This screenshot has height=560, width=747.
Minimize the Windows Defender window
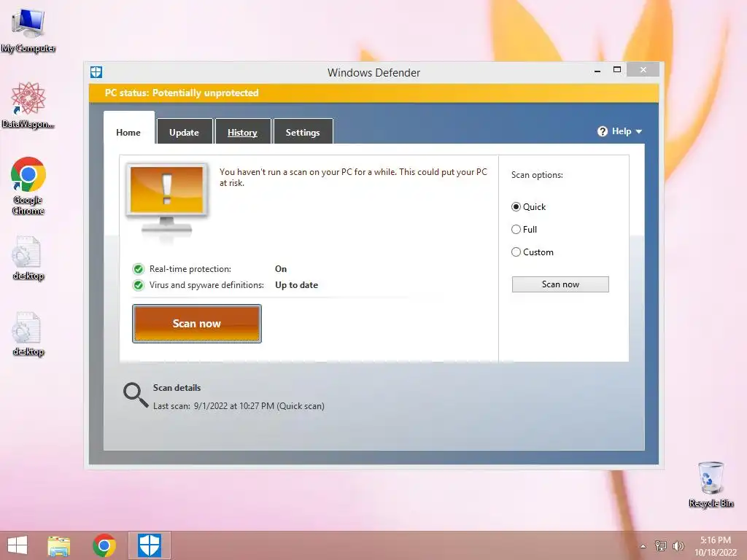597,71
